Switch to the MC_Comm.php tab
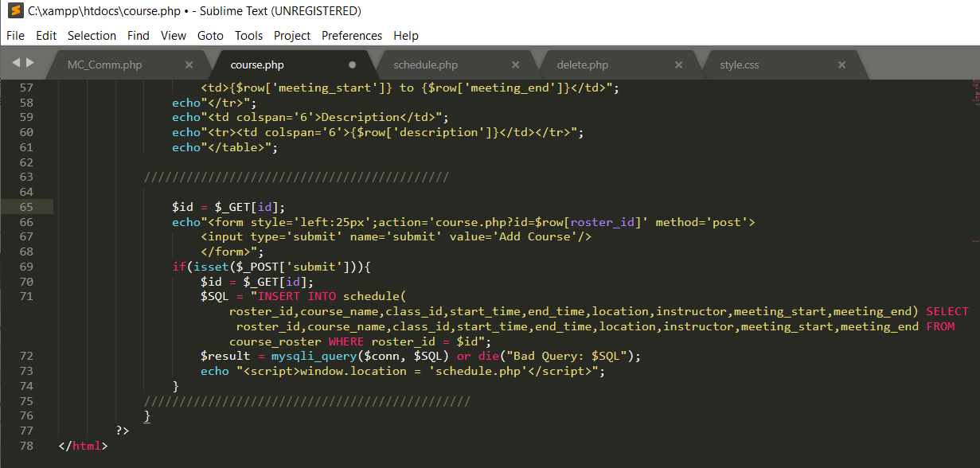 [x=104, y=65]
